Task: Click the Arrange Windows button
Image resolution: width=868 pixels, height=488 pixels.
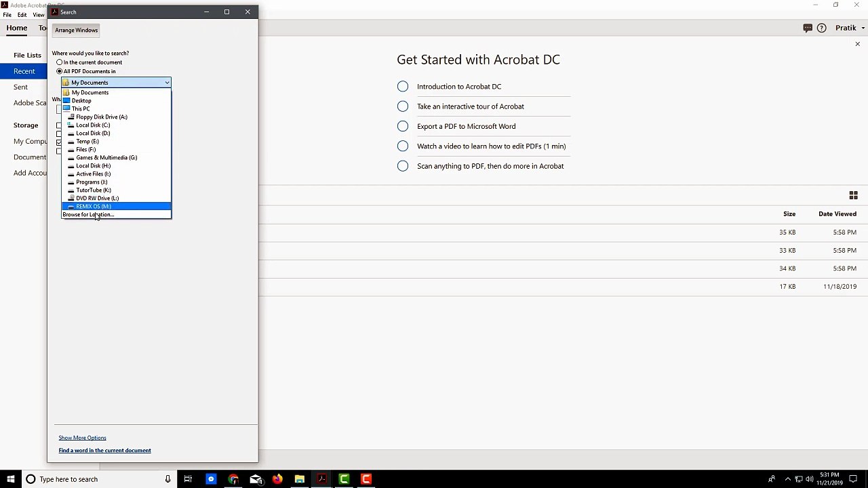Action: (x=77, y=30)
